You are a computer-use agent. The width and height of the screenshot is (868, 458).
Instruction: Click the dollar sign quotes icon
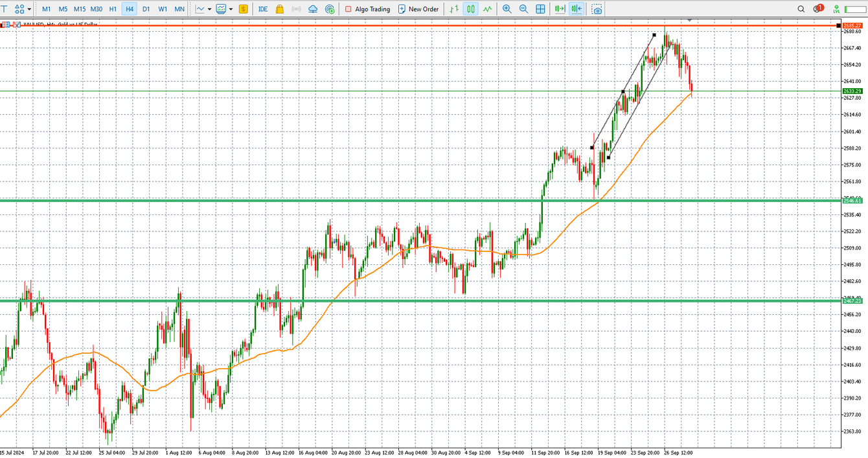click(x=243, y=8)
